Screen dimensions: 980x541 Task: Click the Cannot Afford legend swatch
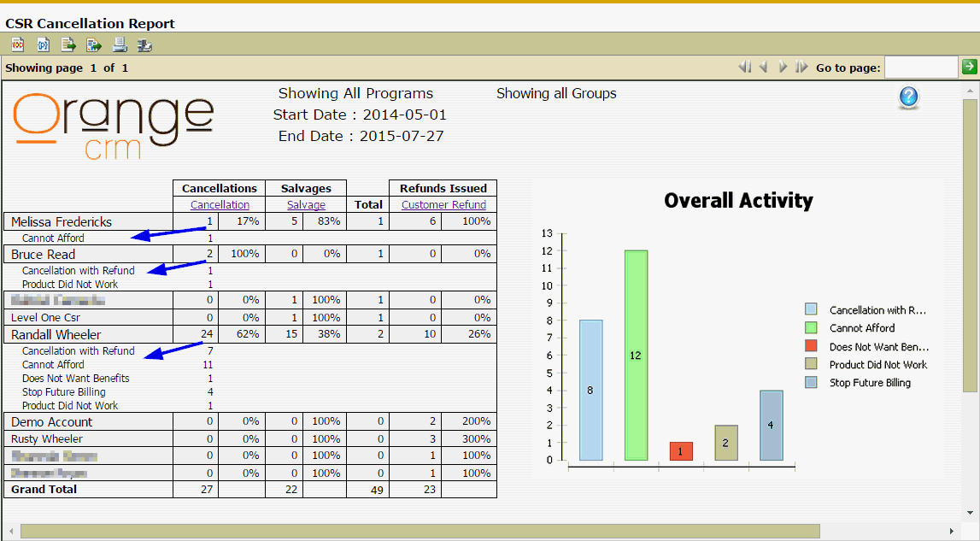pyautogui.click(x=811, y=328)
